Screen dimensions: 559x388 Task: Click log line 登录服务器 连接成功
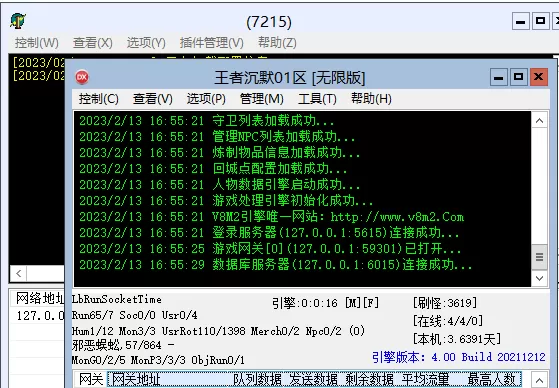point(269,233)
